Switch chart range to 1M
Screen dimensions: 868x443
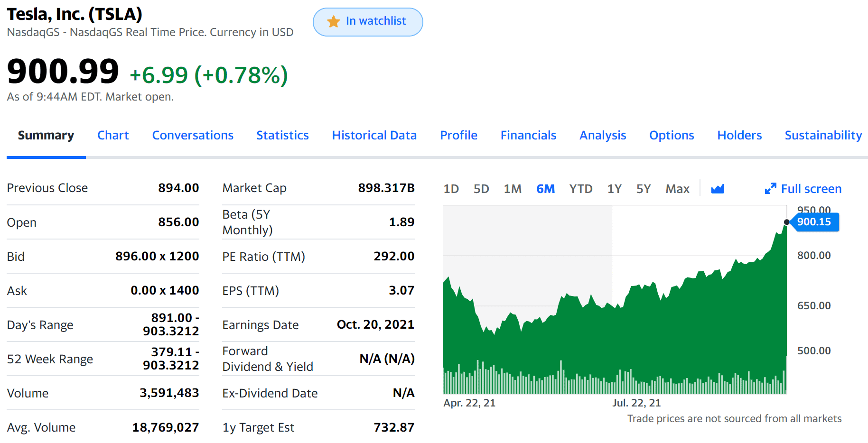pos(513,189)
